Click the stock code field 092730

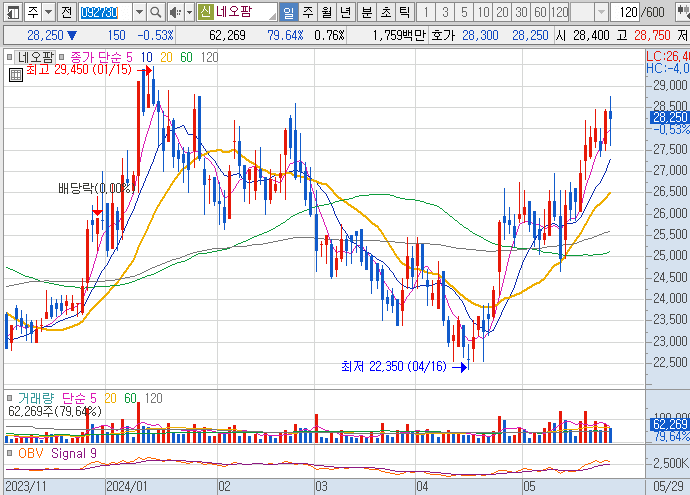pos(105,12)
